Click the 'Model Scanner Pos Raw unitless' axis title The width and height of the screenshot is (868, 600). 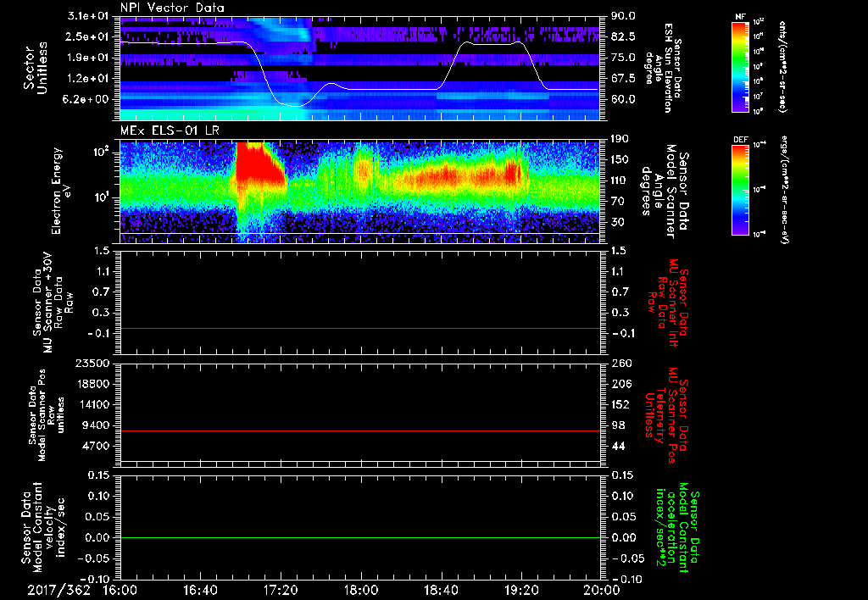(x=47, y=416)
